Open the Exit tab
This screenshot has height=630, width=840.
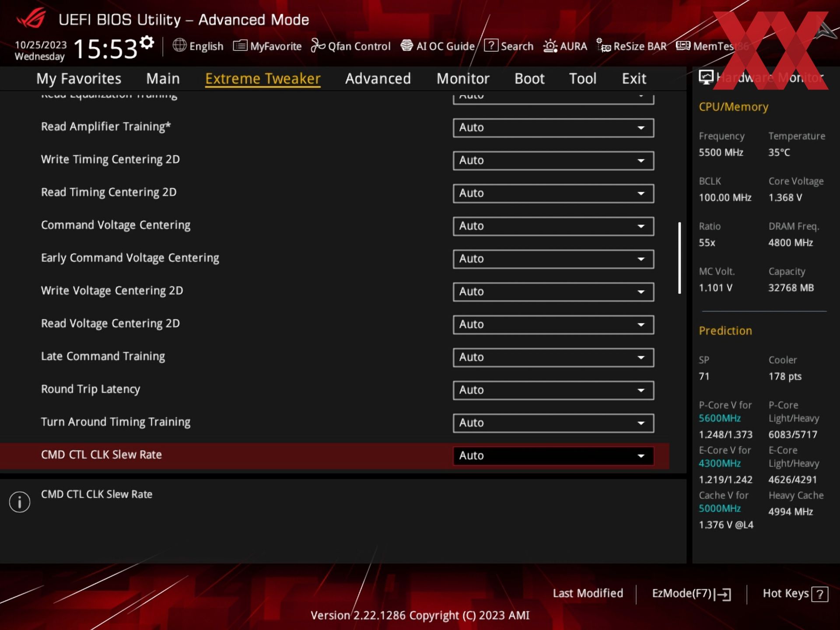click(x=634, y=79)
